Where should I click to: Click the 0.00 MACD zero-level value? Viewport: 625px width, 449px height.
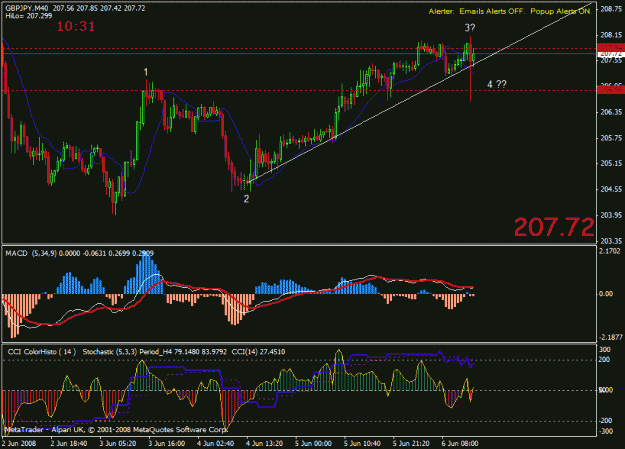[x=606, y=293]
